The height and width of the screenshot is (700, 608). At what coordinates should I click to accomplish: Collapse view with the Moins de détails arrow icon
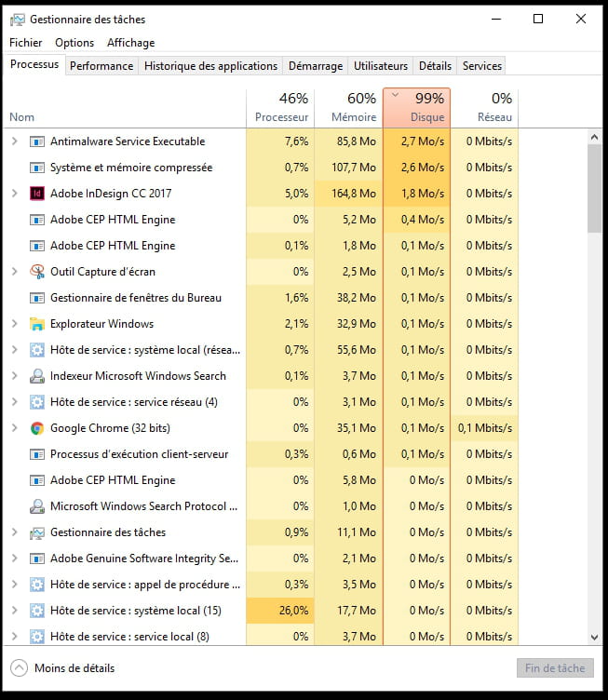19,668
